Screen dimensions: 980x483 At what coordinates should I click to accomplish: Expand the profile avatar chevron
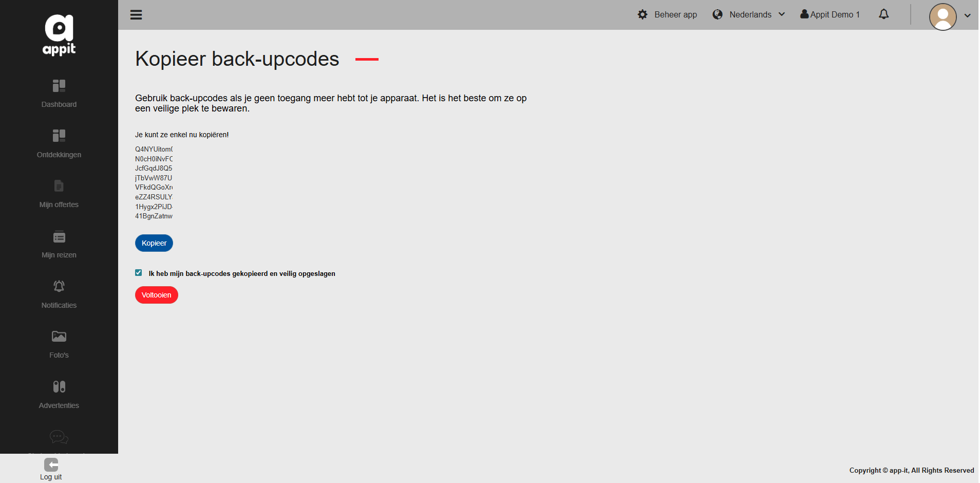[968, 15]
